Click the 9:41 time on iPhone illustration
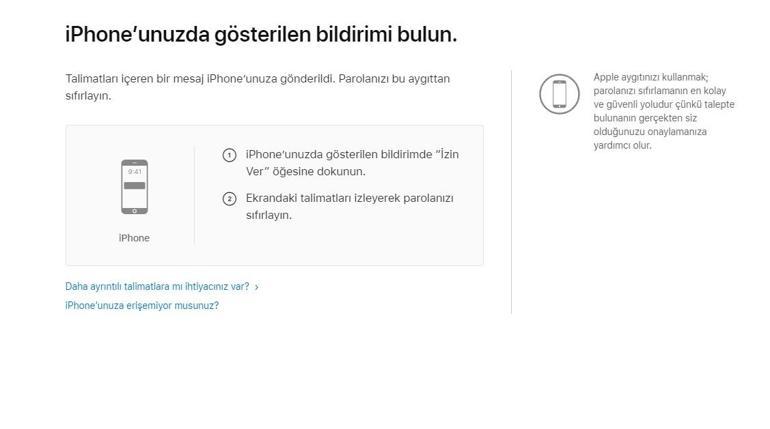This screenshot has height=429, width=770. 134,172
